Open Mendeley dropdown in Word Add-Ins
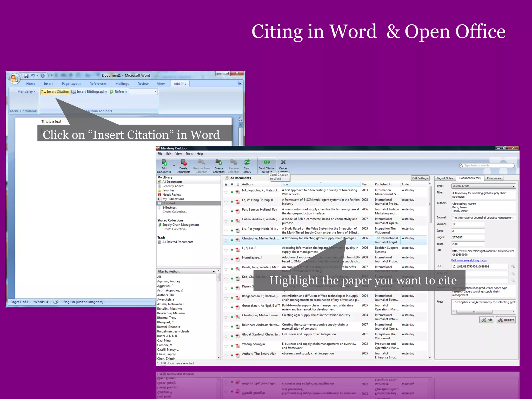Viewport: 532px width, 399px height. coord(26,92)
